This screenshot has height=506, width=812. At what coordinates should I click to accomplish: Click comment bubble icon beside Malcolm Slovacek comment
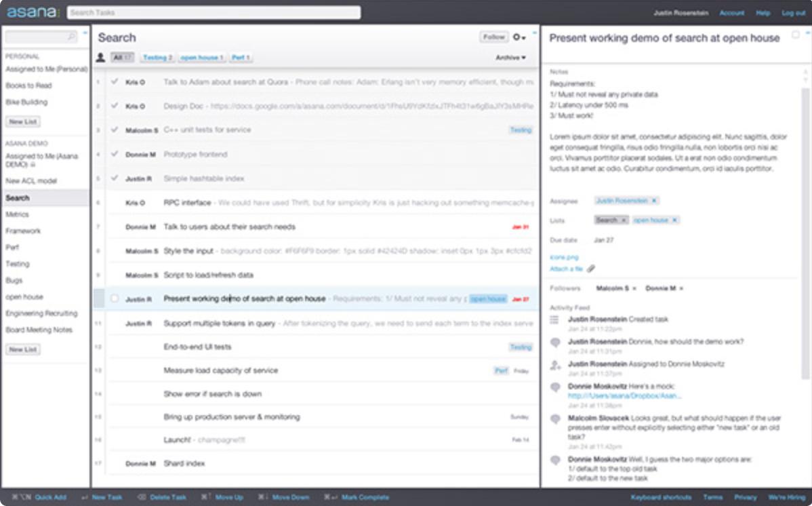(x=555, y=418)
